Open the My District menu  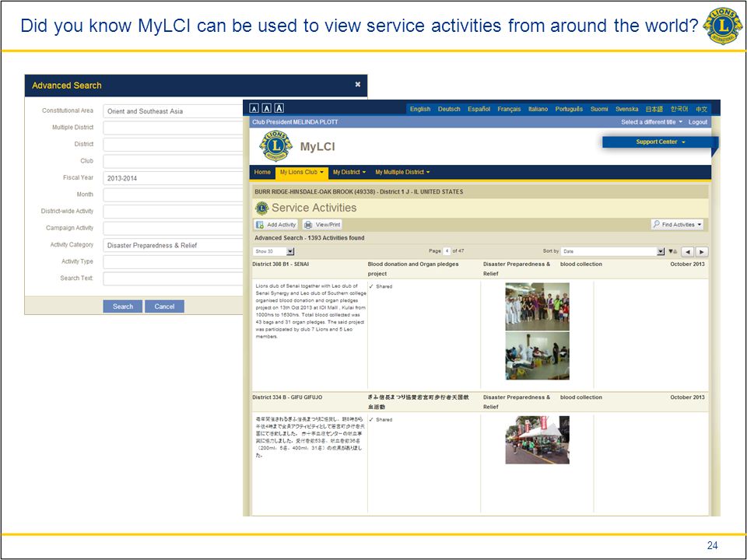point(349,172)
